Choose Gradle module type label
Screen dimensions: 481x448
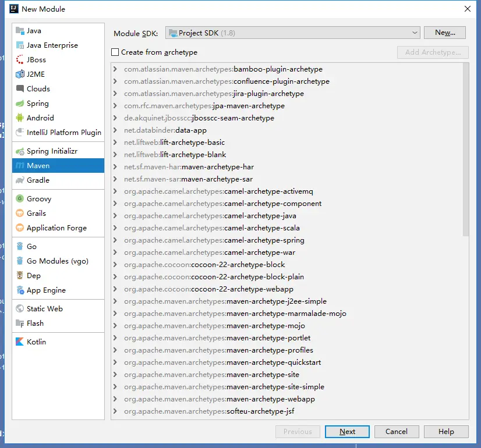coord(38,180)
